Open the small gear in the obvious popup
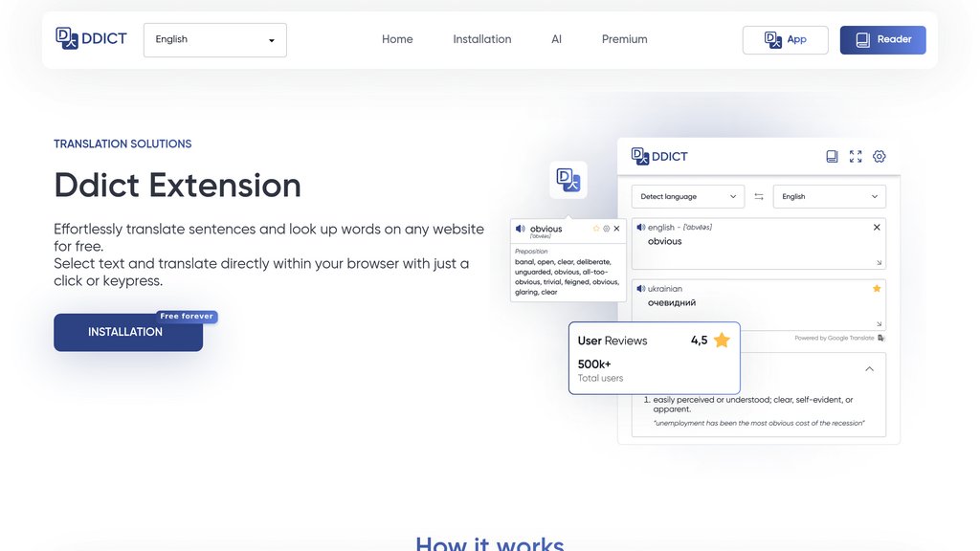The width and height of the screenshot is (980, 551). 606,229
